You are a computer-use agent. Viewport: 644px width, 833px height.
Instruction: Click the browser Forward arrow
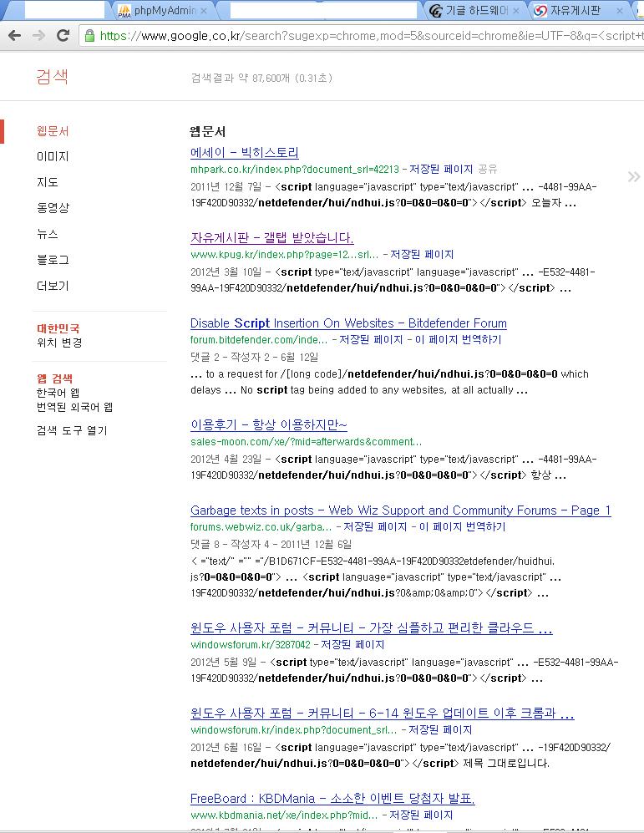(x=38, y=36)
